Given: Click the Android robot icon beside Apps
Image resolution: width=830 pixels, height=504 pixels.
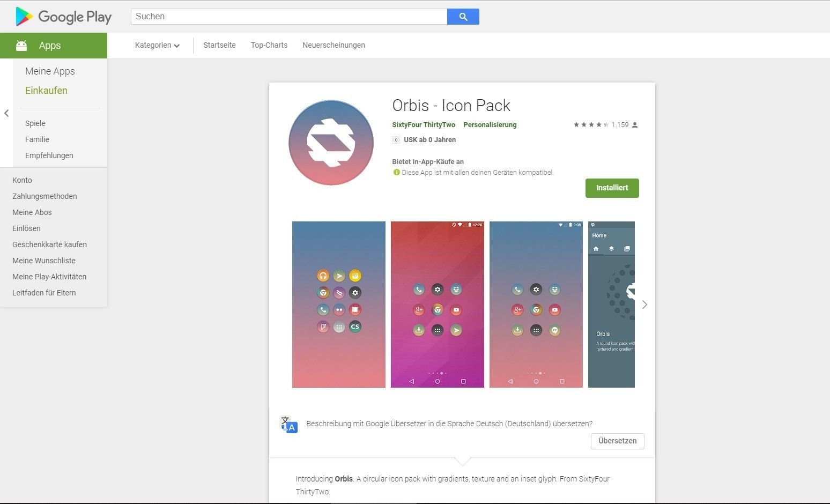Looking at the screenshot, I should (x=21, y=46).
